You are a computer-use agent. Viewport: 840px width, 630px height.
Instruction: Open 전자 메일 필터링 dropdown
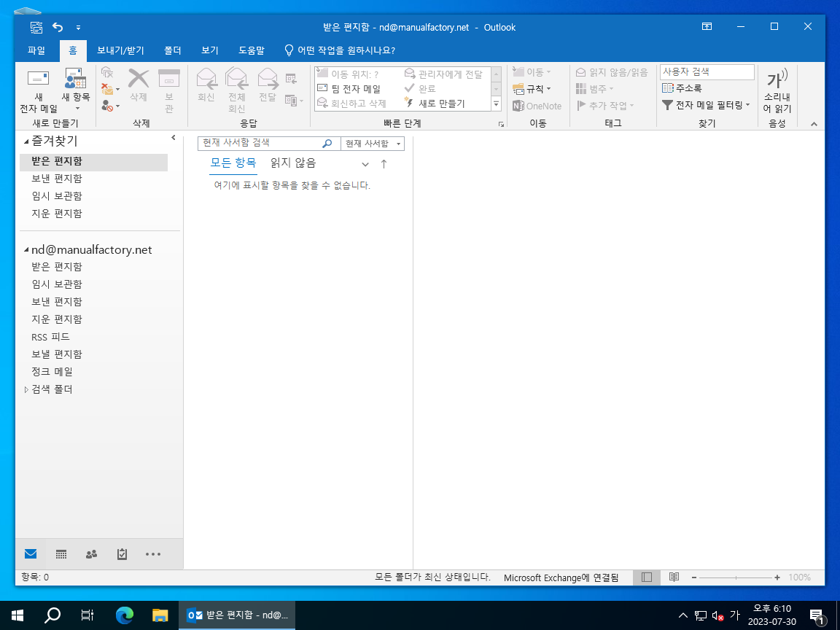coord(706,105)
